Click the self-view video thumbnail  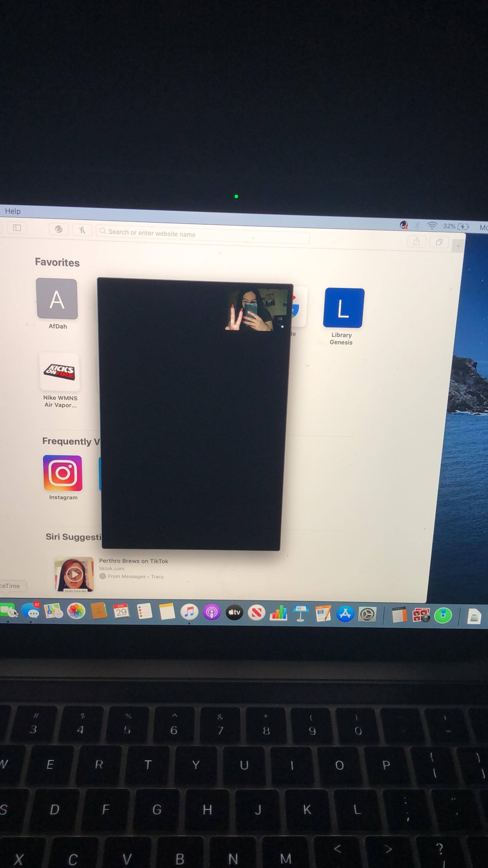pos(256,309)
